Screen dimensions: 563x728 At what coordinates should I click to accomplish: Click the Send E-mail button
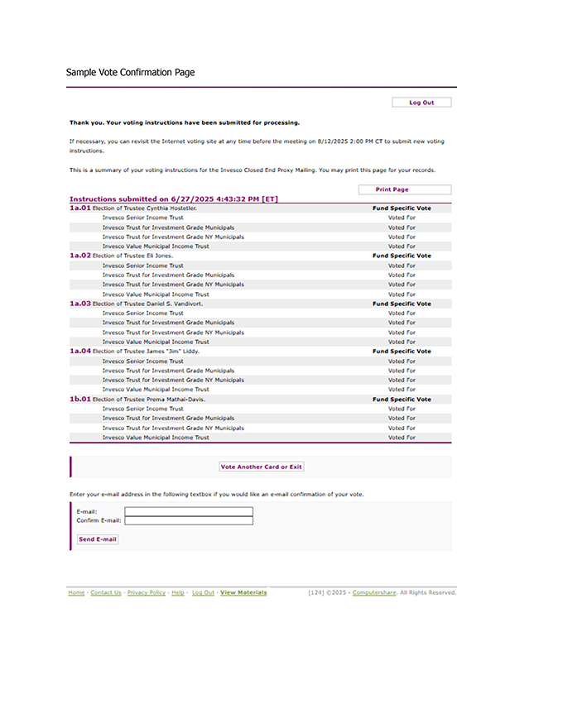pos(98,539)
